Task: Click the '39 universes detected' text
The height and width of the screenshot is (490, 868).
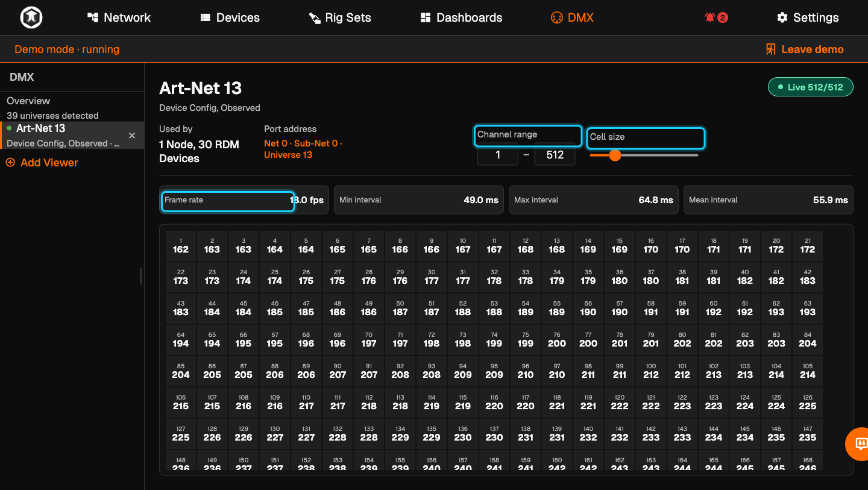Action: point(52,115)
